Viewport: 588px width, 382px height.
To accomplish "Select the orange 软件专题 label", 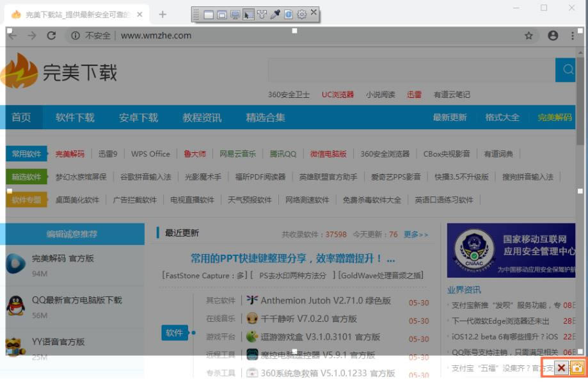I will (26, 200).
